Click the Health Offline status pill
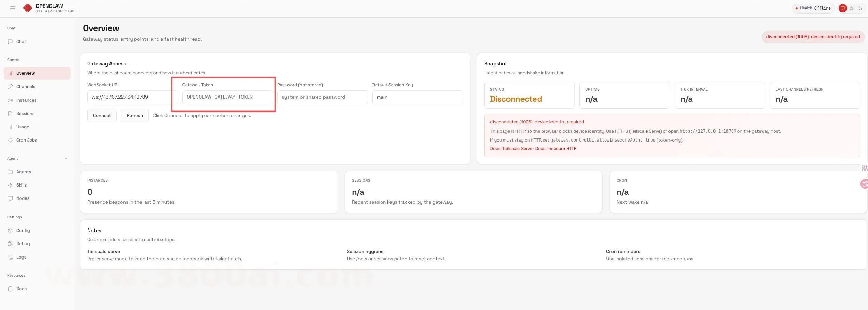Screen dimensions: 868x310 pos(813,8)
